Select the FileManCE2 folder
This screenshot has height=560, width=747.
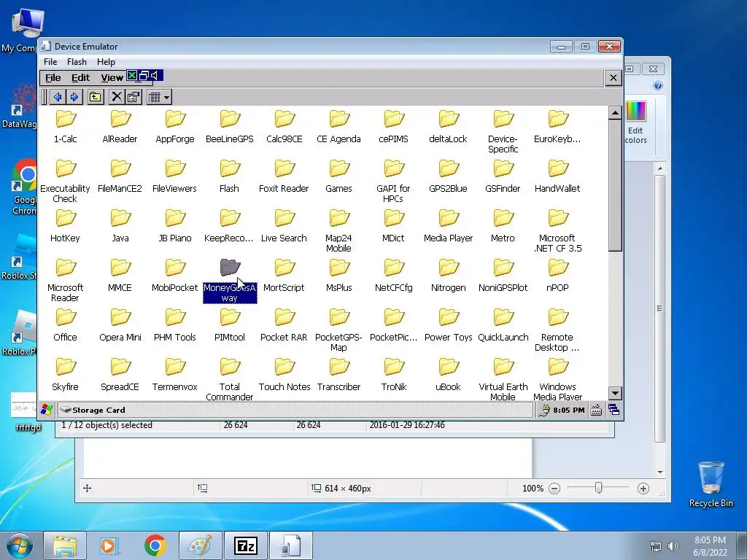pyautogui.click(x=120, y=176)
